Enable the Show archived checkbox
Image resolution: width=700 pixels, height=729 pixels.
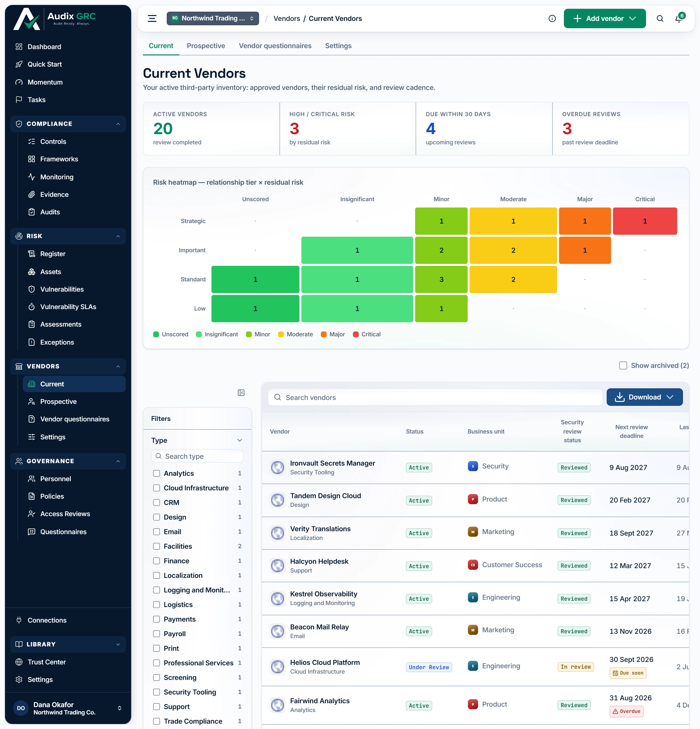[x=623, y=366]
